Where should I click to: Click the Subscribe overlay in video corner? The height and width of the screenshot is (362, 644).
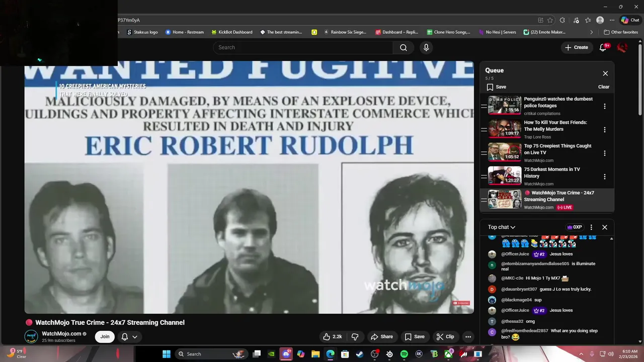pos(461,303)
